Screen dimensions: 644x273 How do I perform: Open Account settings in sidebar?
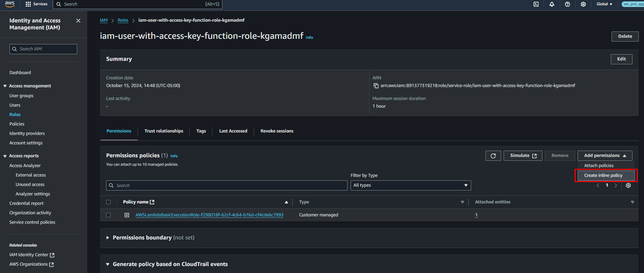(x=26, y=143)
